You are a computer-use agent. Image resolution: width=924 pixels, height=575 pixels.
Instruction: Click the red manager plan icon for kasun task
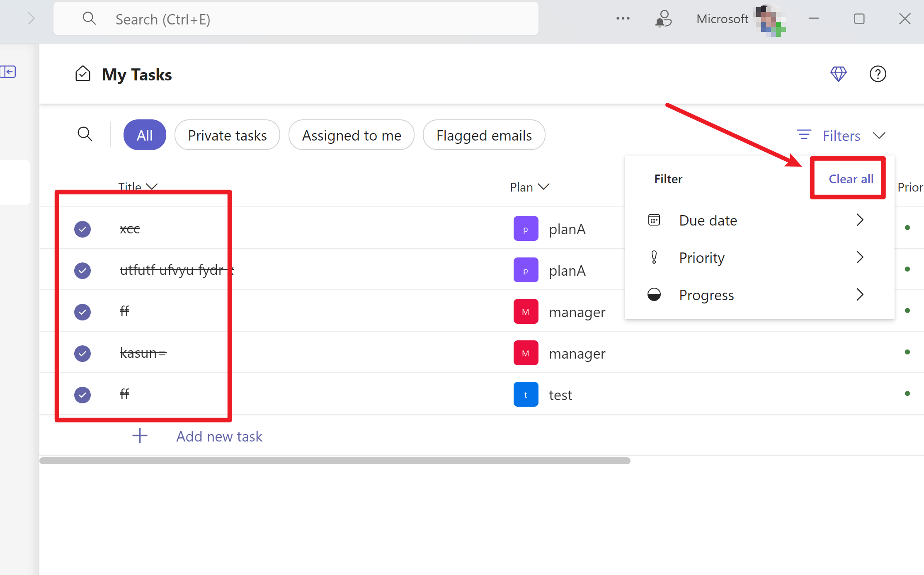coord(526,353)
